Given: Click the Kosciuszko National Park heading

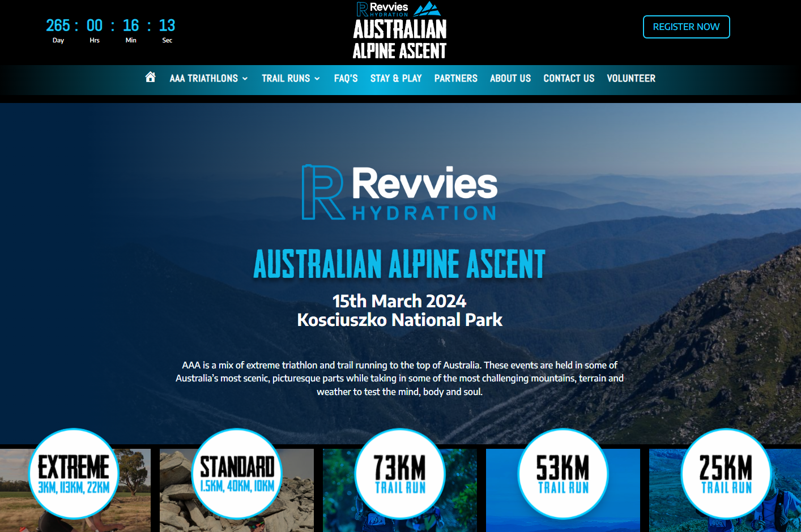Looking at the screenshot, I should 400,320.
